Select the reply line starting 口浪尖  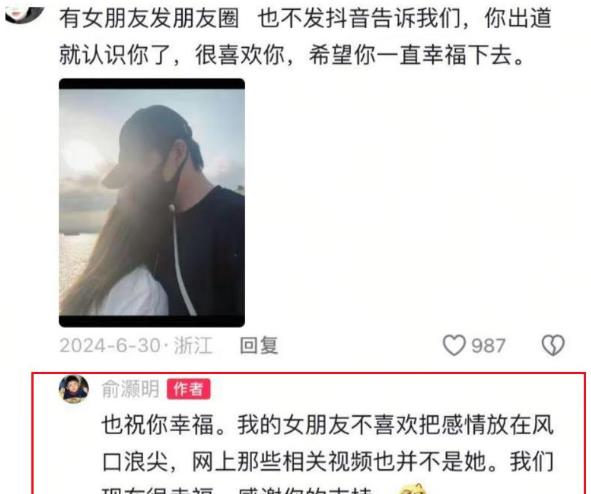point(327,462)
